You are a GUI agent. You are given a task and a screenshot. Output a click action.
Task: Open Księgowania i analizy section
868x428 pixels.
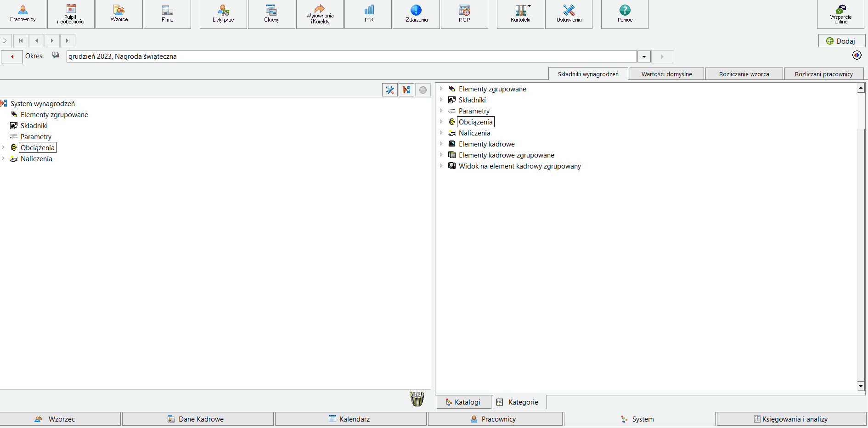point(791,419)
